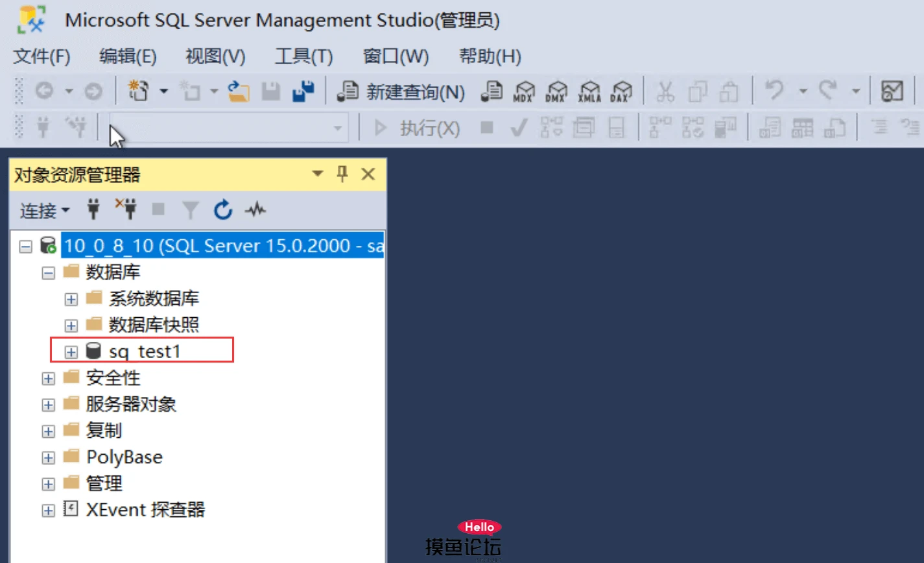Collapse the 数据库 folder node

49,273
